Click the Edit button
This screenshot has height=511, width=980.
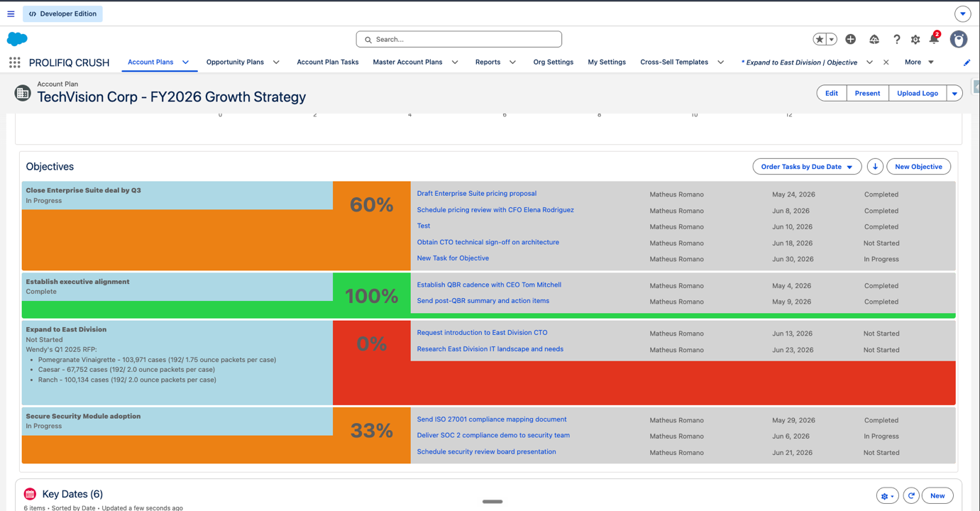(832, 93)
